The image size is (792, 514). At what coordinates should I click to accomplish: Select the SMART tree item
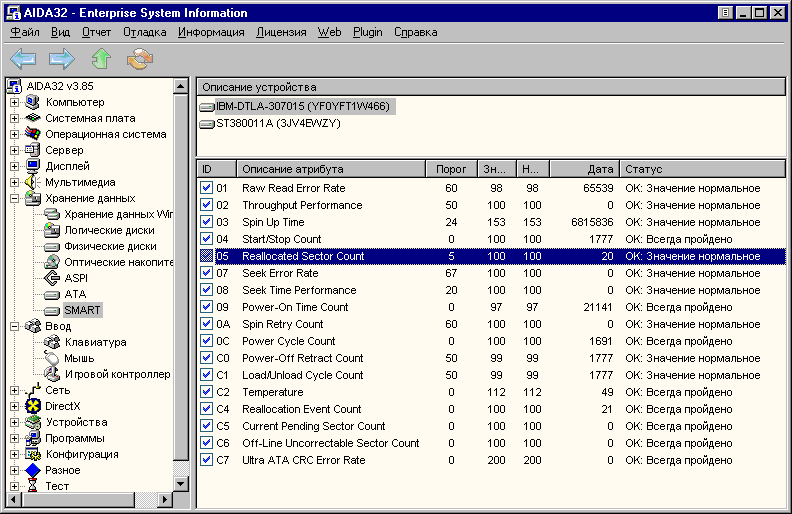coord(82,310)
